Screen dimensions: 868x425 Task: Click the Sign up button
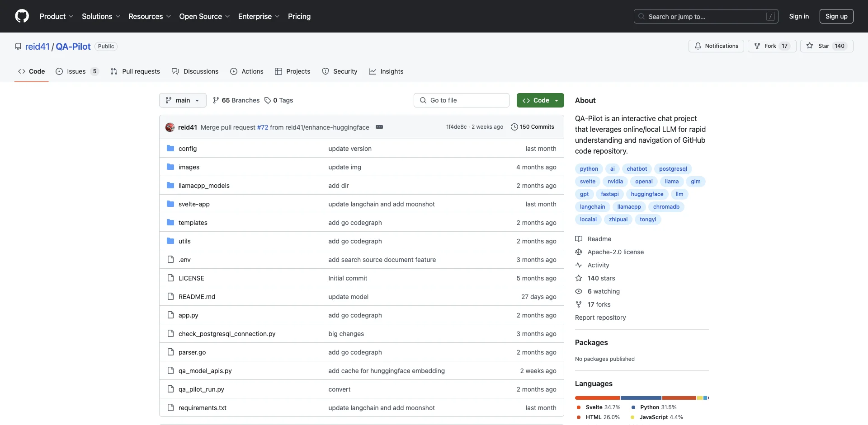836,16
